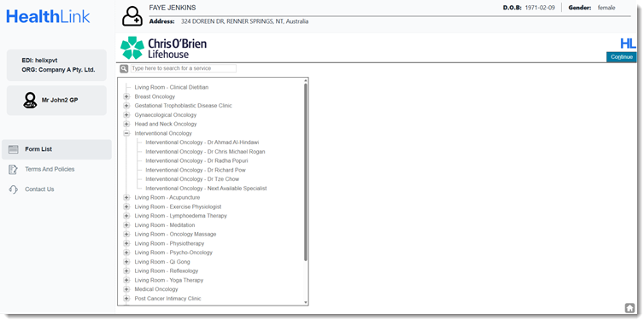Viewport: 644px width, 320px height.
Task: Open the Form List menu item
Action: 56,149
